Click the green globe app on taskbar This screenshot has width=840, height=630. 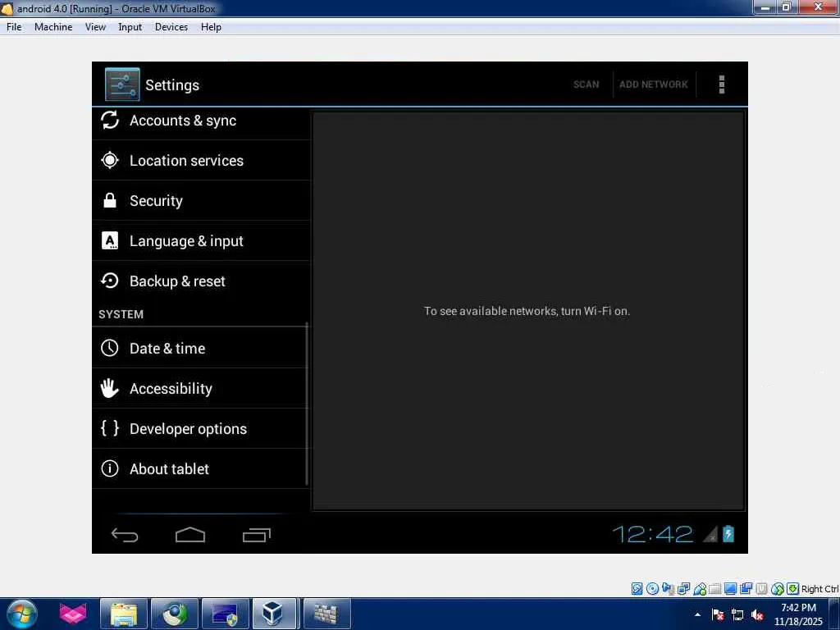175,614
